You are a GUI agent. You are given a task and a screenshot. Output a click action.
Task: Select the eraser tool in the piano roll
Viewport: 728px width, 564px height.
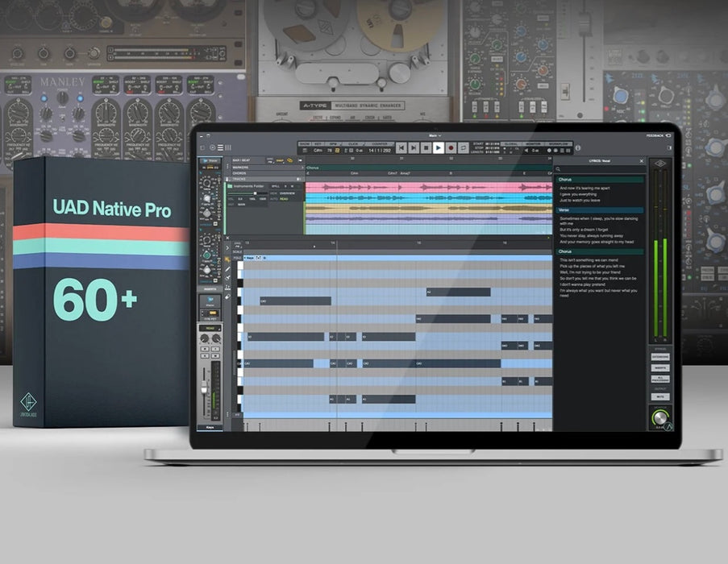pos(228,297)
